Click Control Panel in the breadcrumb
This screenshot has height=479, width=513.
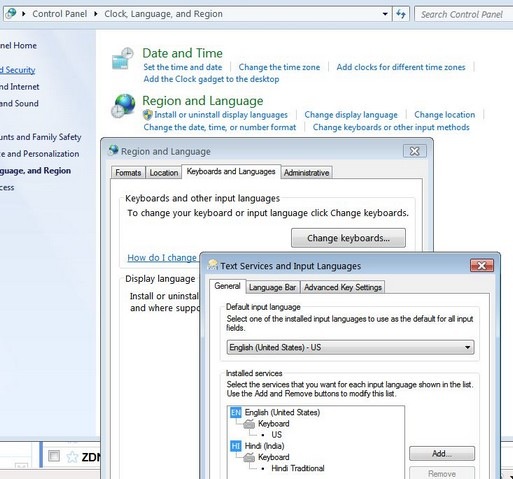point(60,14)
